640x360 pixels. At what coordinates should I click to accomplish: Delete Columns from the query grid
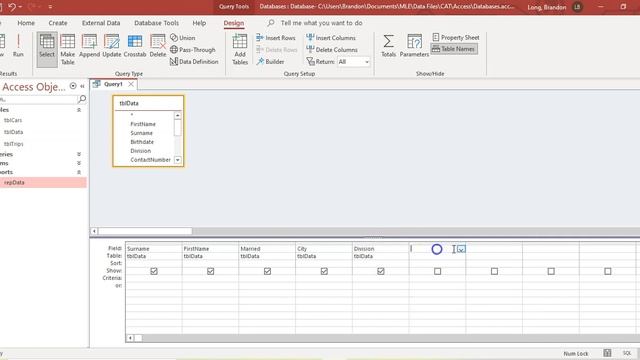332,50
